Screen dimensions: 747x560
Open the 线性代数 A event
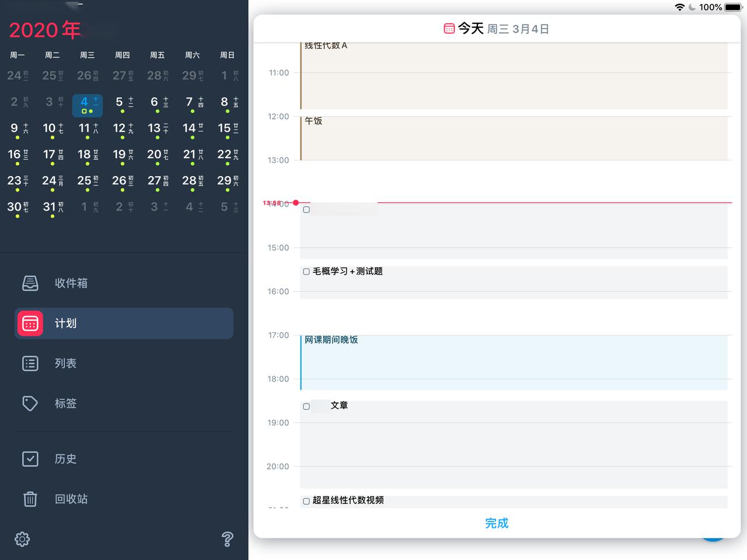point(514,76)
